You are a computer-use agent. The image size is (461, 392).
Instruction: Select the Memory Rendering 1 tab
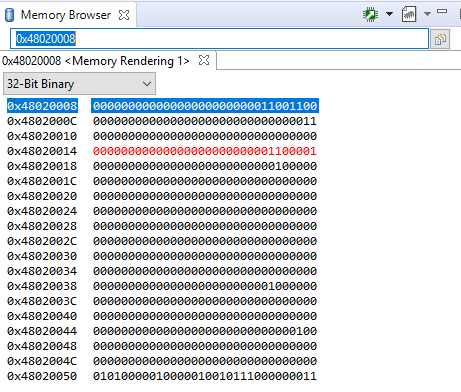click(x=95, y=61)
